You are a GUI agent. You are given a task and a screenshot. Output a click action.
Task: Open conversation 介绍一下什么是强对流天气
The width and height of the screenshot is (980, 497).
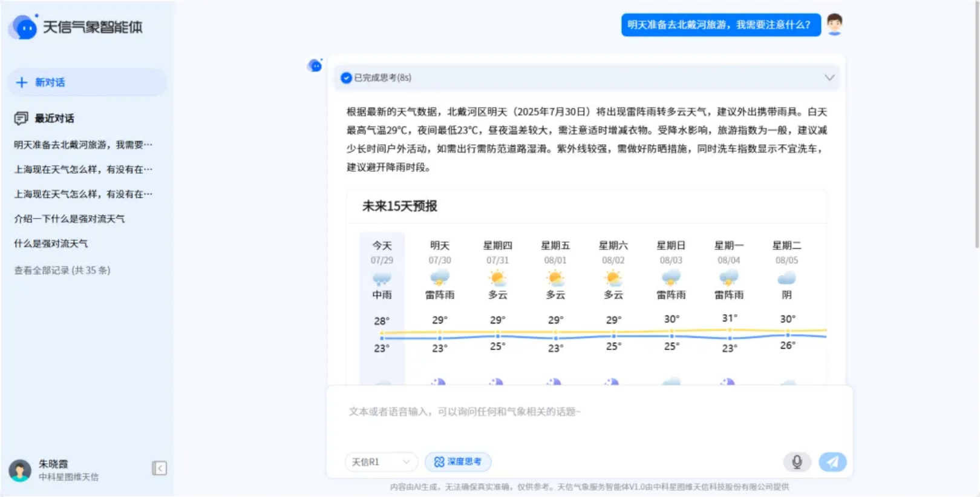(x=70, y=219)
